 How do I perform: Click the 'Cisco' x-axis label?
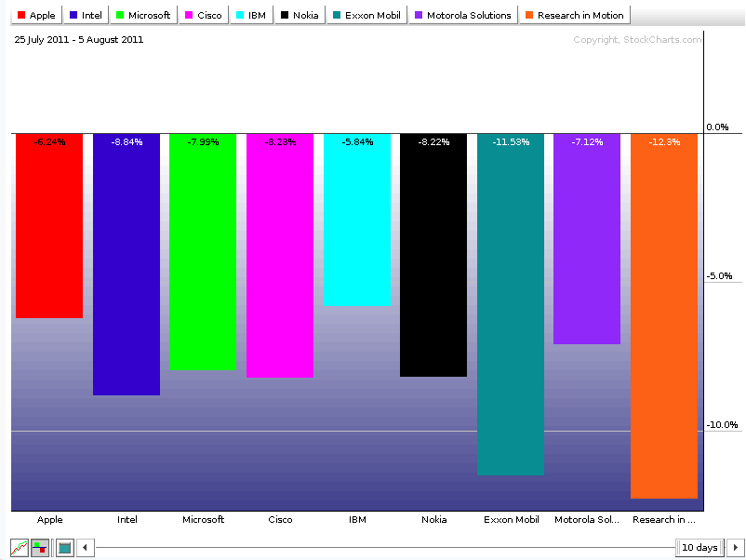pyautogui.click(x=280, y=520)
